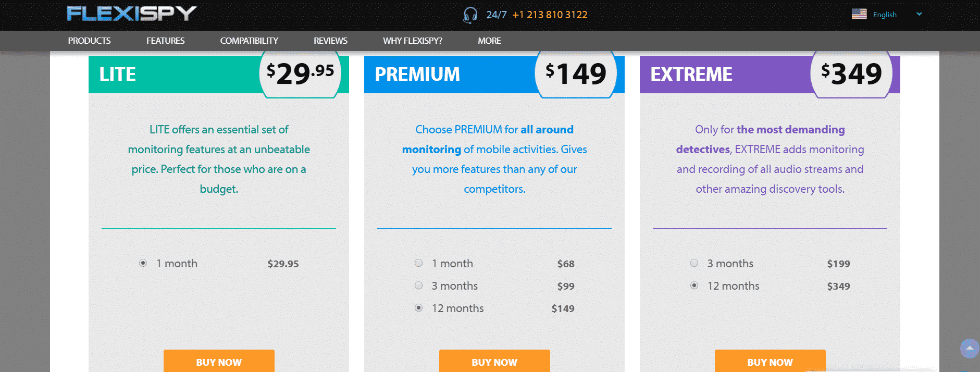
Task: Click the headset support icon
Action: tap(470, 15)
